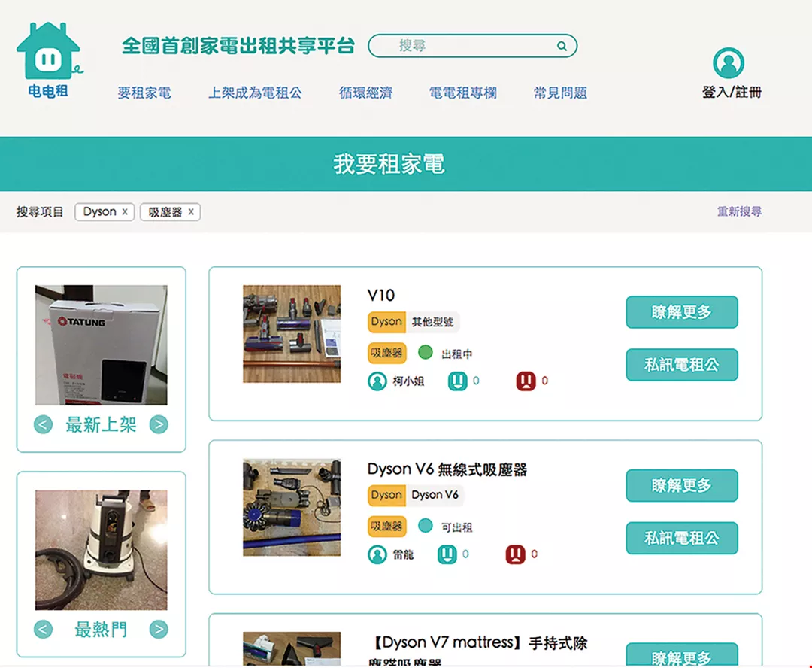Click the 重新搜尋 link
Image resolution: width=812 pixels, height=668 pixels.
tap(739, 212)
